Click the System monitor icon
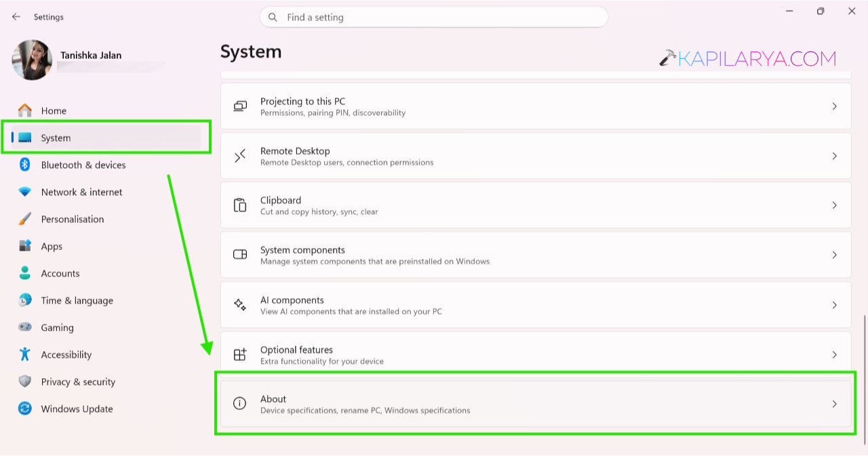The height and width of the screenshot is (456, 868). pos(25,138)
